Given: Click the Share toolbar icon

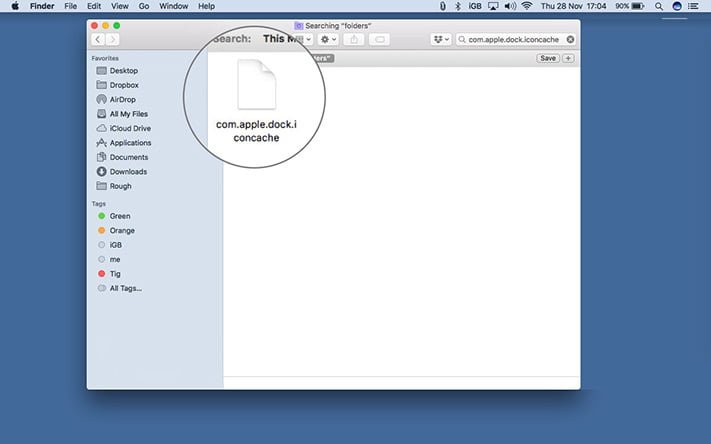Looking at the screenshot, I should 354,39.
